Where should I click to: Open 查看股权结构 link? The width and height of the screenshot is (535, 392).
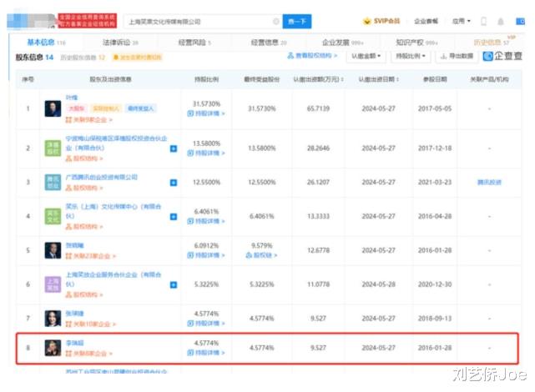pos(312,56)
